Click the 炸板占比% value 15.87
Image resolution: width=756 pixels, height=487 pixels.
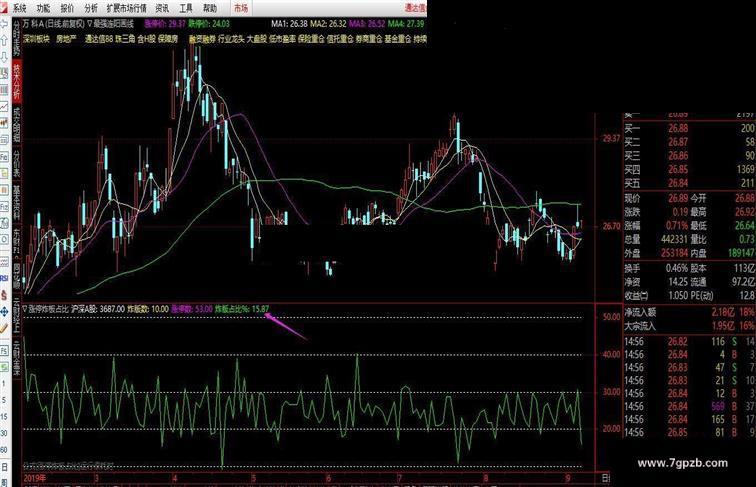tap(260, 309)
